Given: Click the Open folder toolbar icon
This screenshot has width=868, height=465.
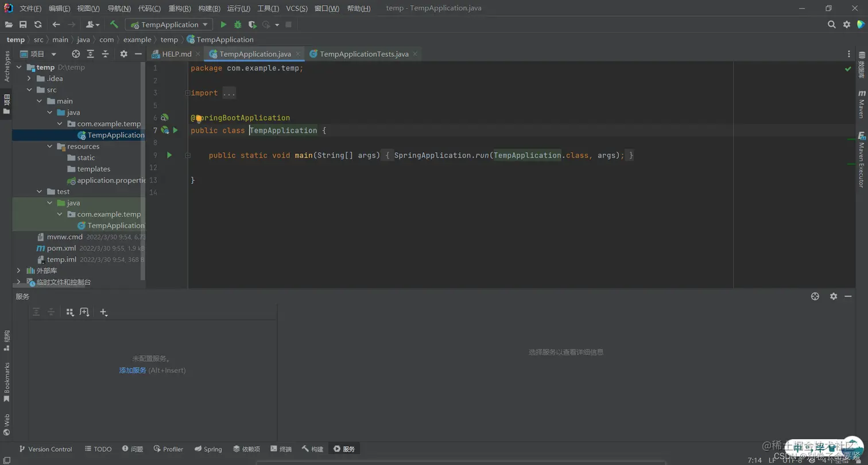Looking at the screenshot, I should pyautogui.click(x=9, y=25).
